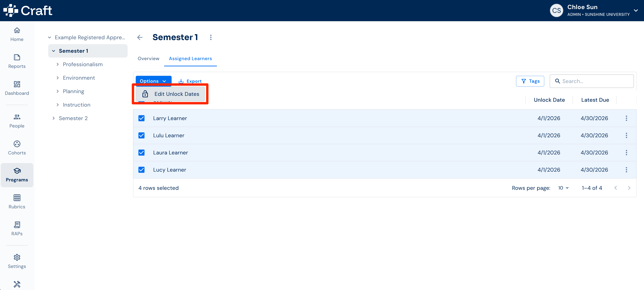The height and width of the screenshot is (290, 644).
Task: Switch to the Overview tab
Action: (x=149, y=58)
